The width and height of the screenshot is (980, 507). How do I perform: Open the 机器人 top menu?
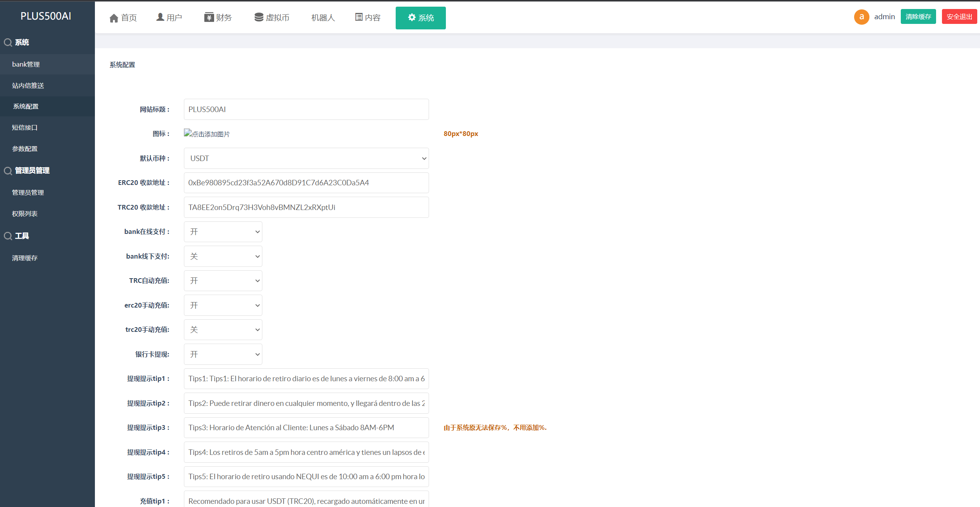[323, 18]
